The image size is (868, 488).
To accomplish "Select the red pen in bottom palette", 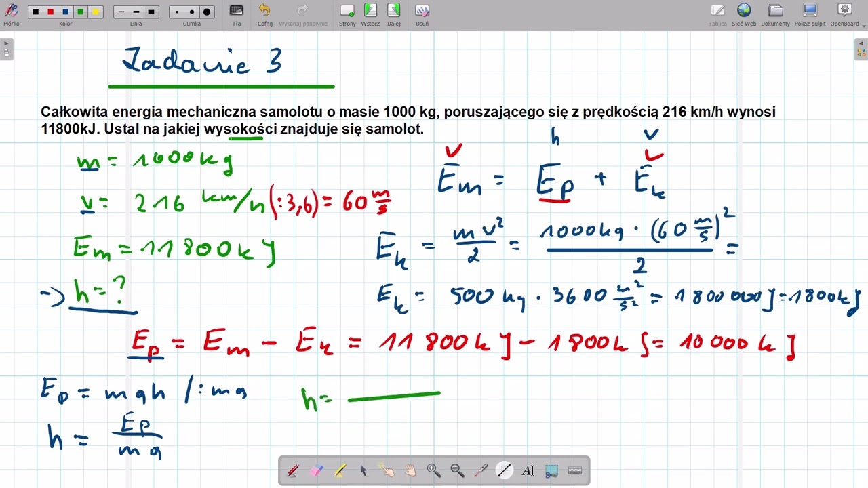I will point(294,470).
